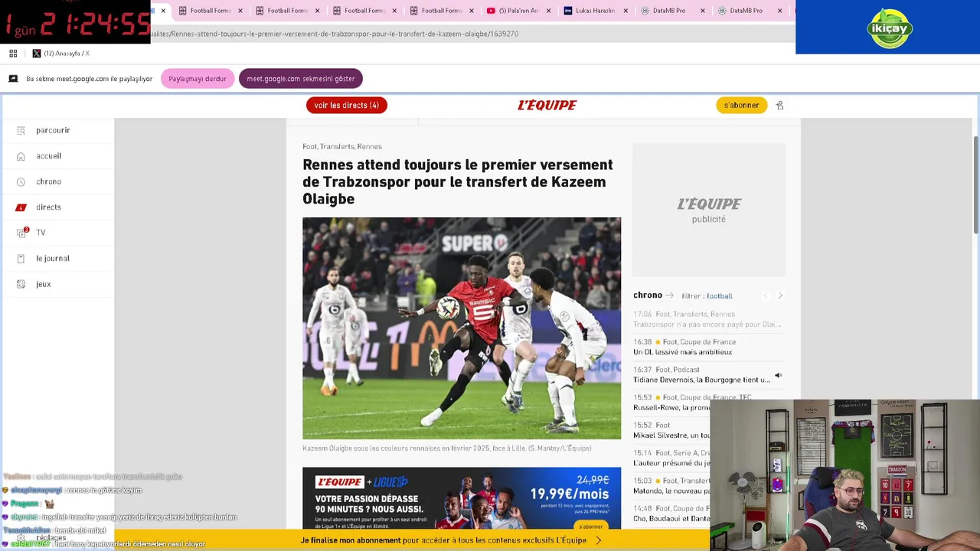Viewport: 980px width, 551px height.
Task: Close the Lukas Haraslín tab
Action: (x=626, y=11)
